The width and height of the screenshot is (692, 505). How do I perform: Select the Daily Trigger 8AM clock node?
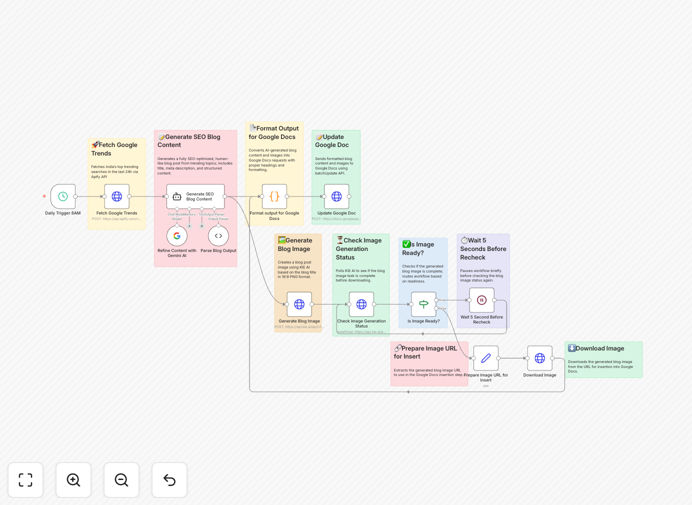pos(63,196)
